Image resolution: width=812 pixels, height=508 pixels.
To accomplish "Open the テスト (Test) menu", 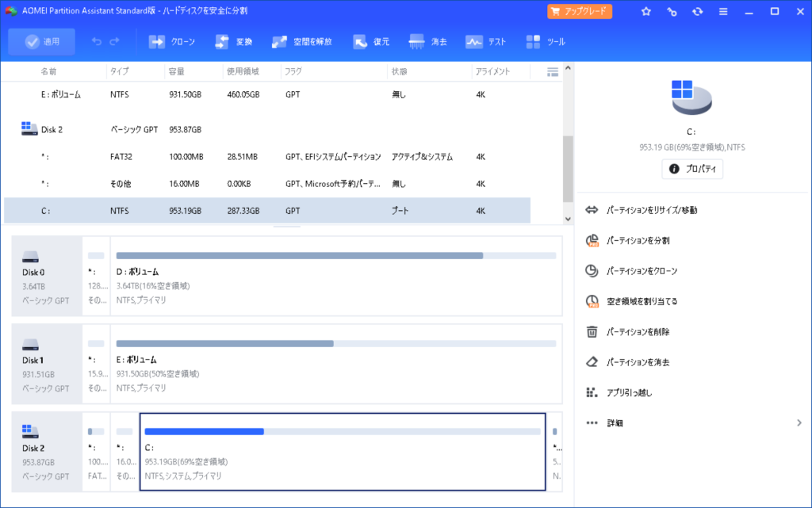I will [x=485, y=42].
